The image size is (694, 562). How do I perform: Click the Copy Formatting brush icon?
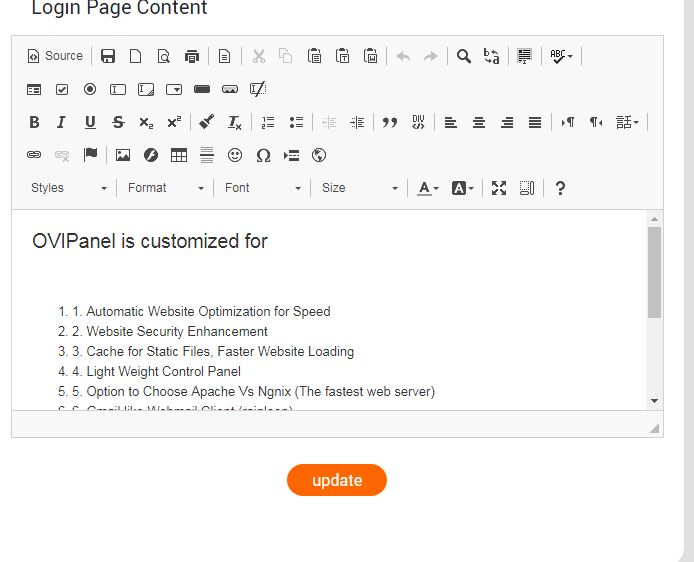tap(206, 122)
